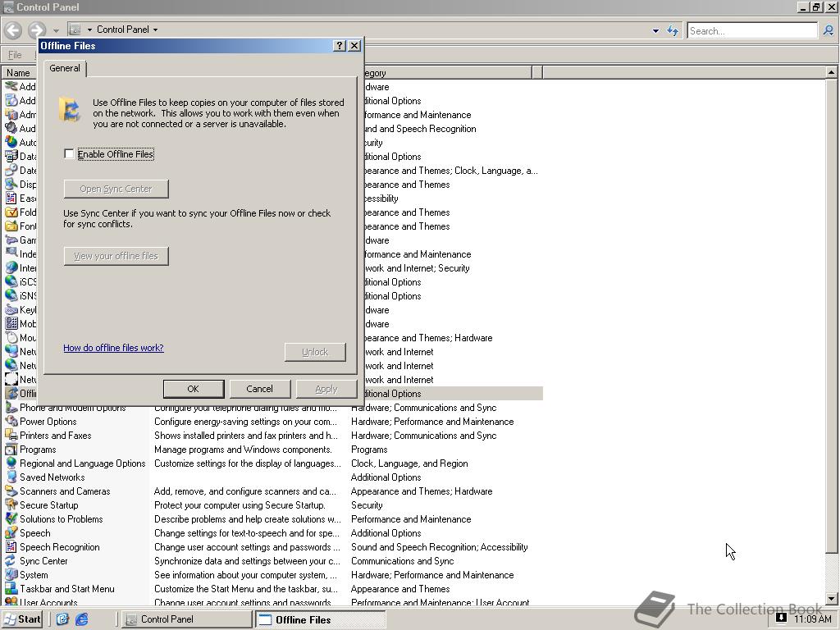Click the Show Desktop Quick Launch icon

tap(62, 619)
